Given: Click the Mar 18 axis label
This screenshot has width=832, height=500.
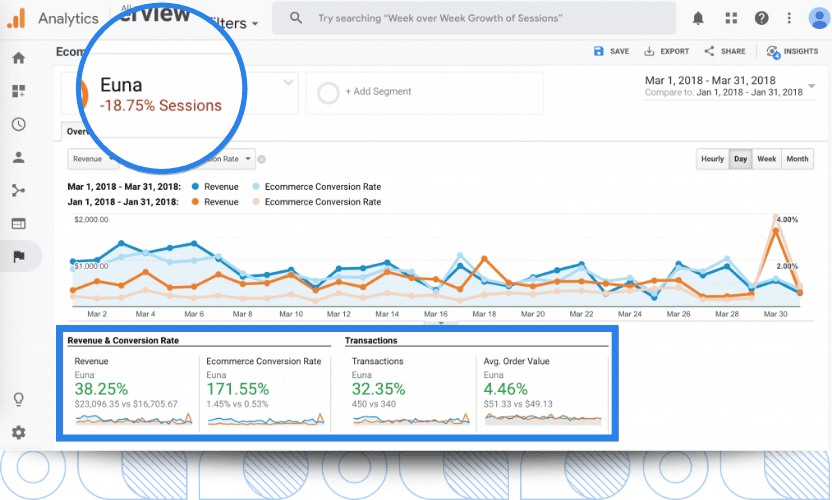Looking at the screenshot, I should (x=484, y=314).
